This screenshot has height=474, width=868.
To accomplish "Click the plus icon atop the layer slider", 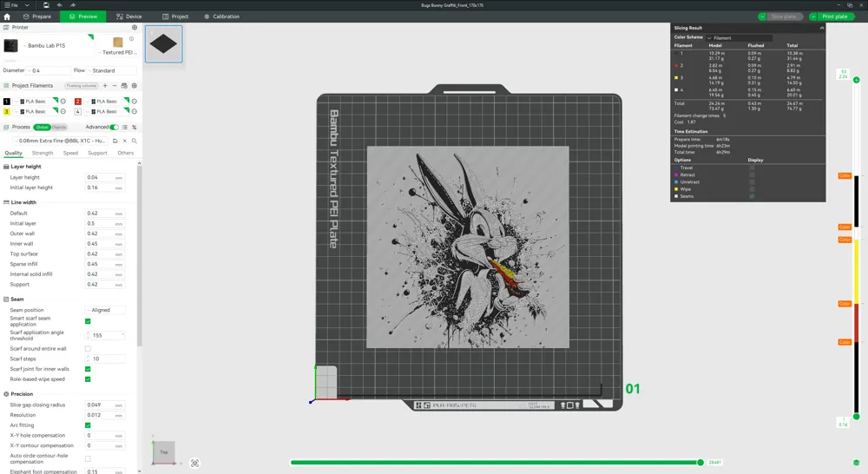I will 857,80.
